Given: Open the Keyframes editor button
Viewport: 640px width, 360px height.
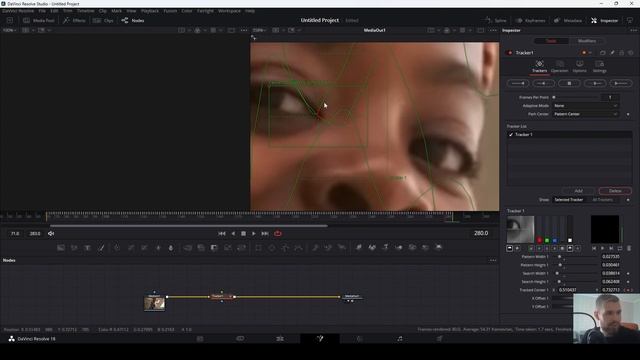Looking at the screenshot, I should [x=530, y=20].
